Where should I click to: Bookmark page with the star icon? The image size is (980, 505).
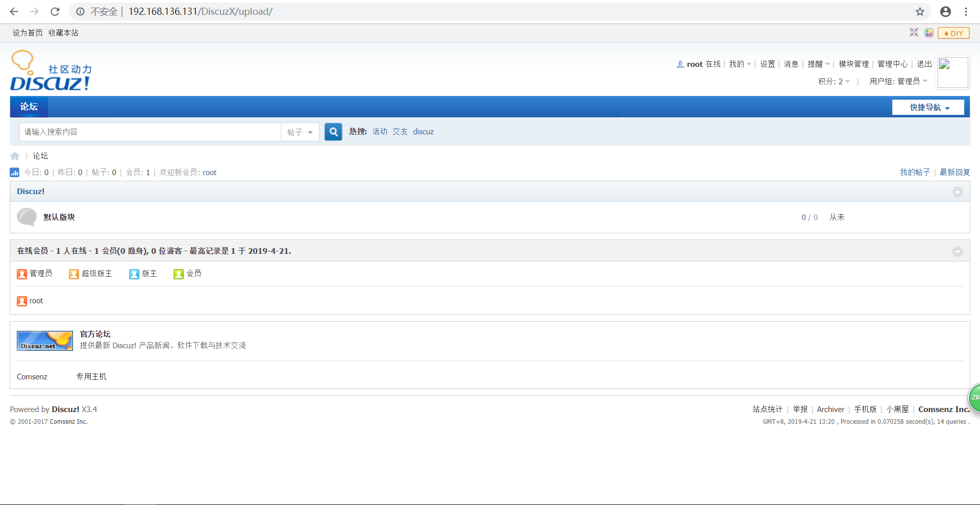(920, 11)
